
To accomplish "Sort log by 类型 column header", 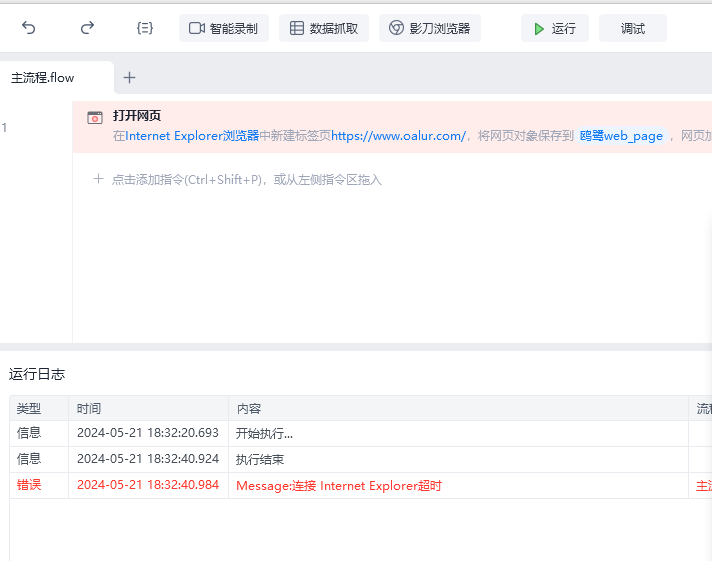I will [30, 408].
